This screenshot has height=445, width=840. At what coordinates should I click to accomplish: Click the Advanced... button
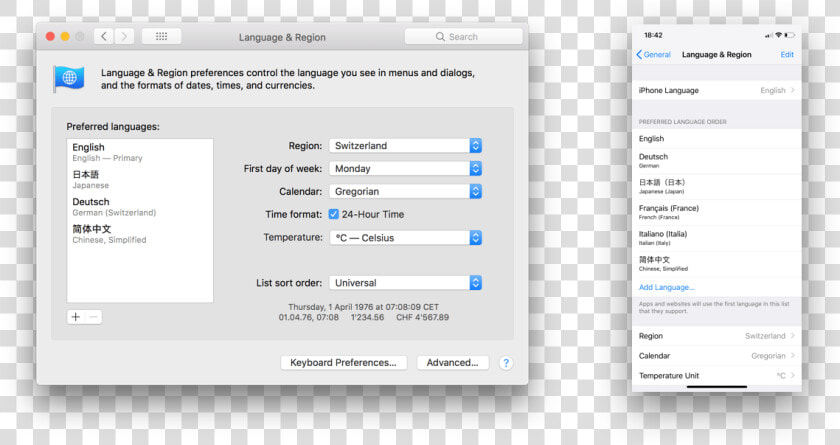(453, 363)
